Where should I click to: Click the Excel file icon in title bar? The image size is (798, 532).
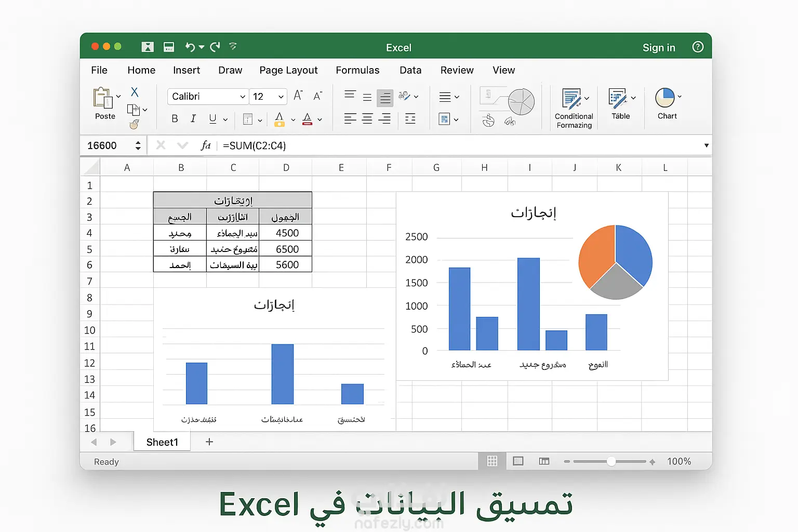click(148, 47)
